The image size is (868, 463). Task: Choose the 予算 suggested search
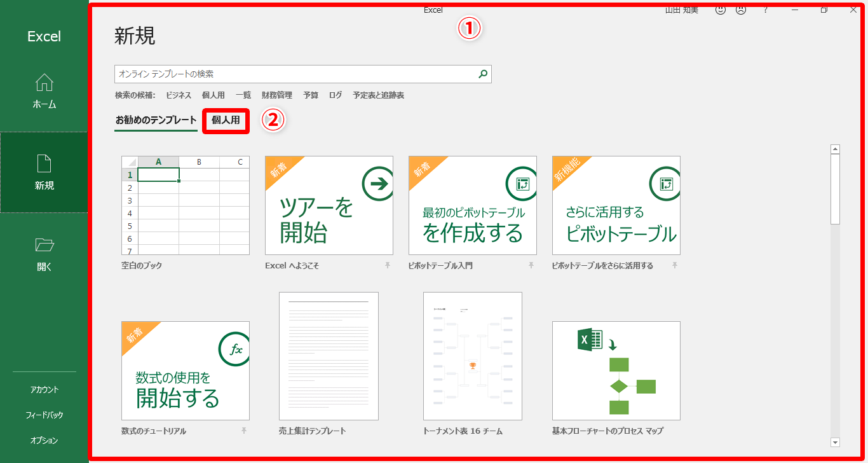311,95
